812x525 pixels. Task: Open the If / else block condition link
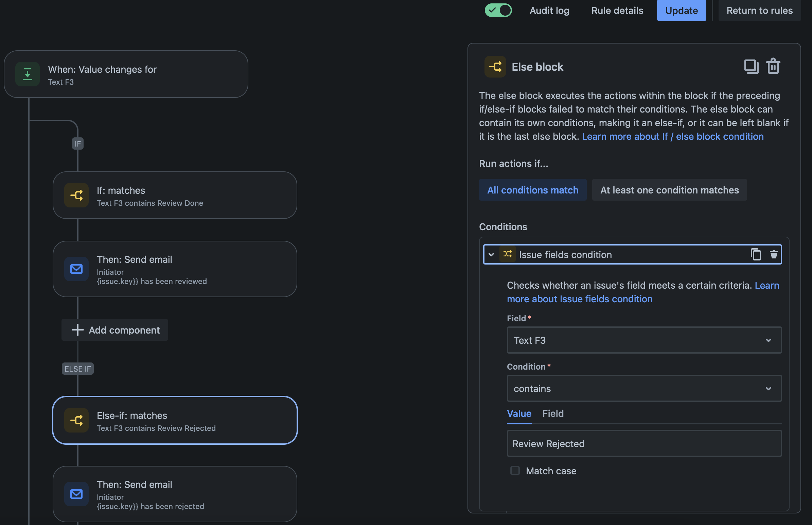click(x=673, y=136)
